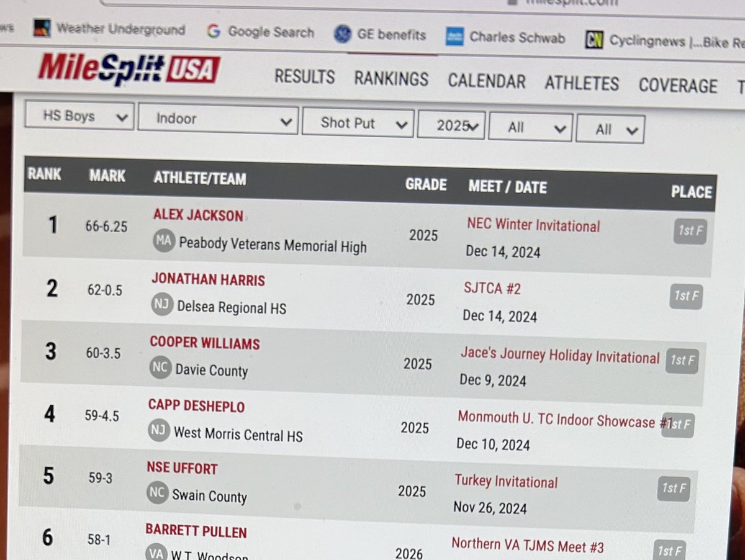
Task: Open Turkey Invitational meet link
Action: click(x=506, y=481)
